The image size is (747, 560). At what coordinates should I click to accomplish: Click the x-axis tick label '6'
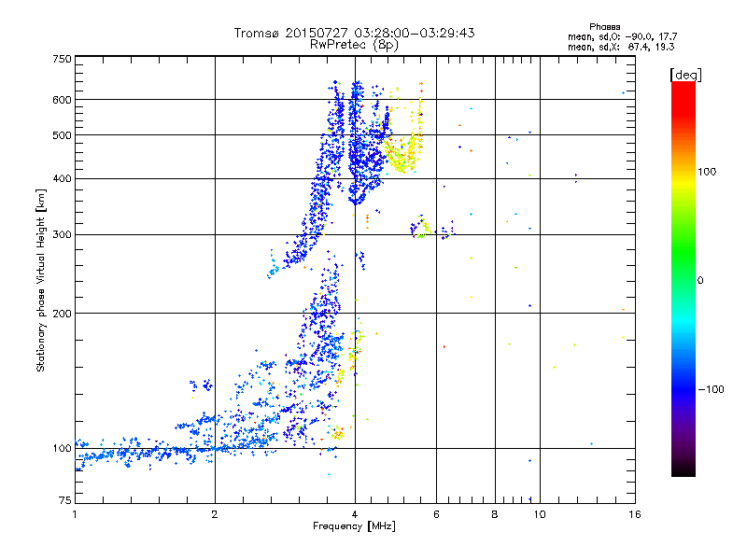click(436, 514)
